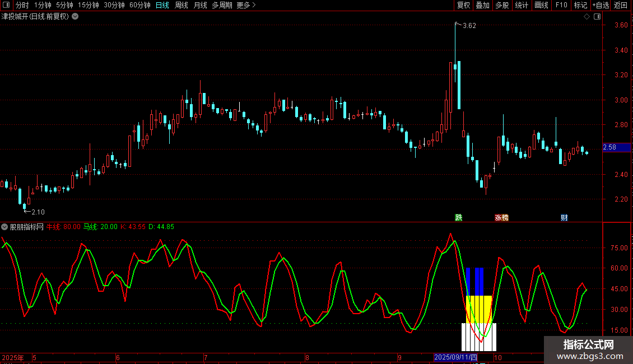Click the 3.62 high price label
Viewport: 633px width, 364px height.
469,26
